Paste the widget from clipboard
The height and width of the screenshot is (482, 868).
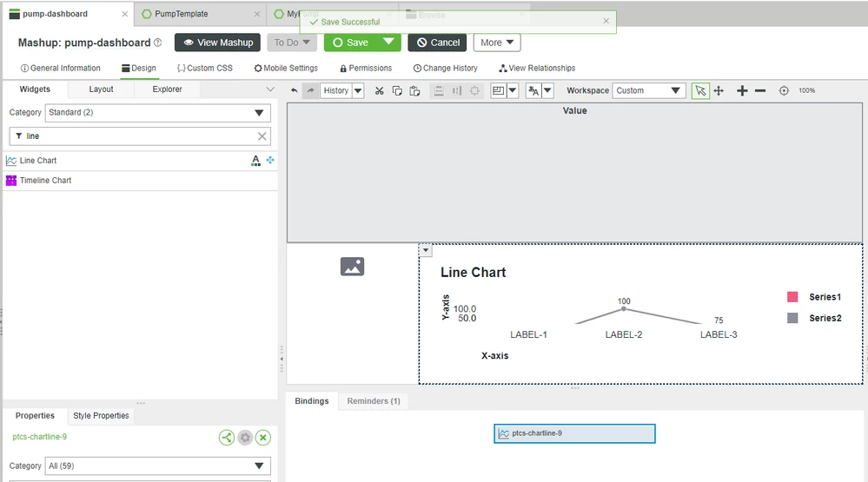[x=414, y=91]
